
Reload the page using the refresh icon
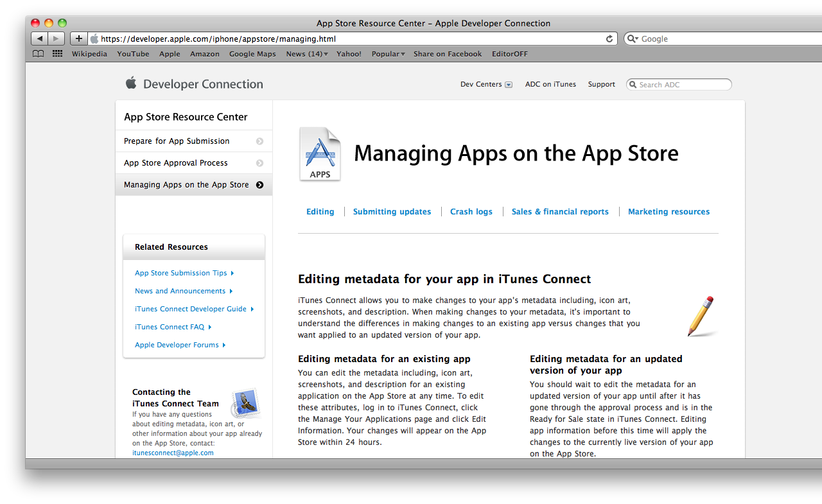[609, 39]
